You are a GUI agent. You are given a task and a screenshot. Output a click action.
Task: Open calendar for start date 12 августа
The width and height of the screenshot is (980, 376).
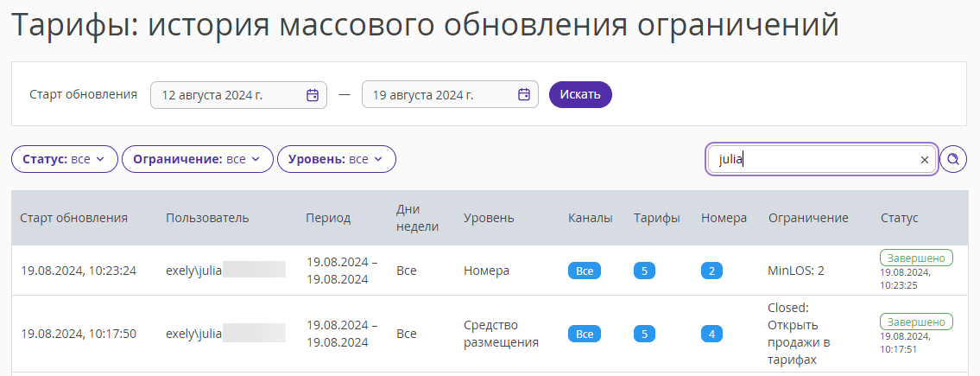pos(313,95)
